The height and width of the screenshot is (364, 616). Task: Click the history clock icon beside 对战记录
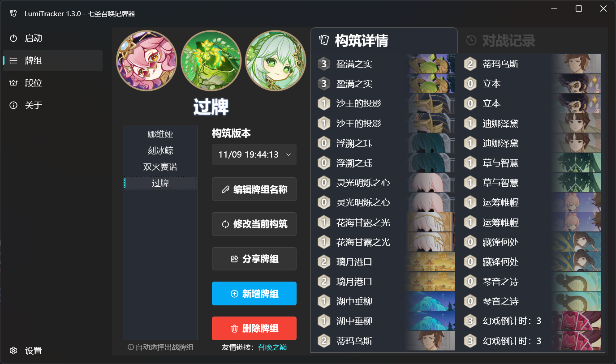(471, 41)
